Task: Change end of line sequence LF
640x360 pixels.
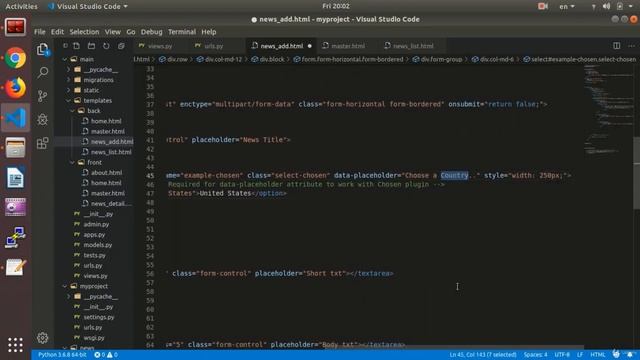Action: click(580, 355)
